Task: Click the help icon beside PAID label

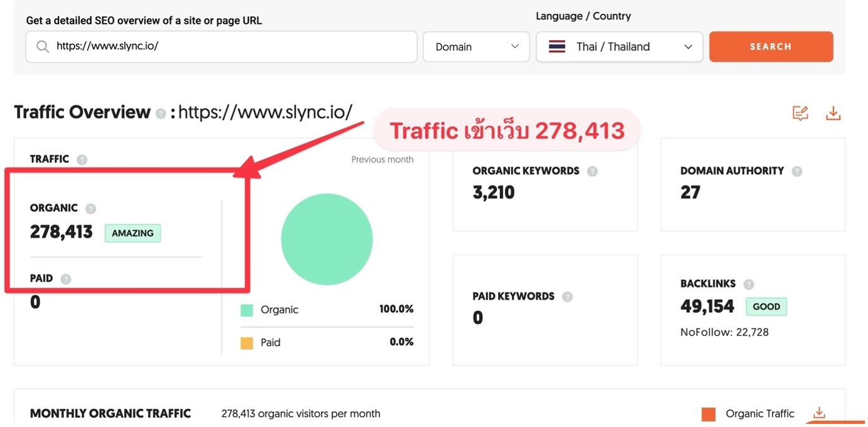Action: pos(66,279)
